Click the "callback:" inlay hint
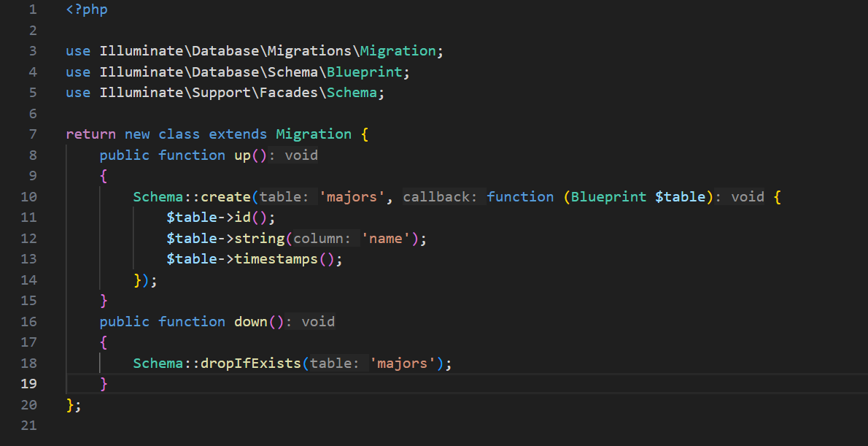Viewport: 868px width, 446px height. (442, 197)
